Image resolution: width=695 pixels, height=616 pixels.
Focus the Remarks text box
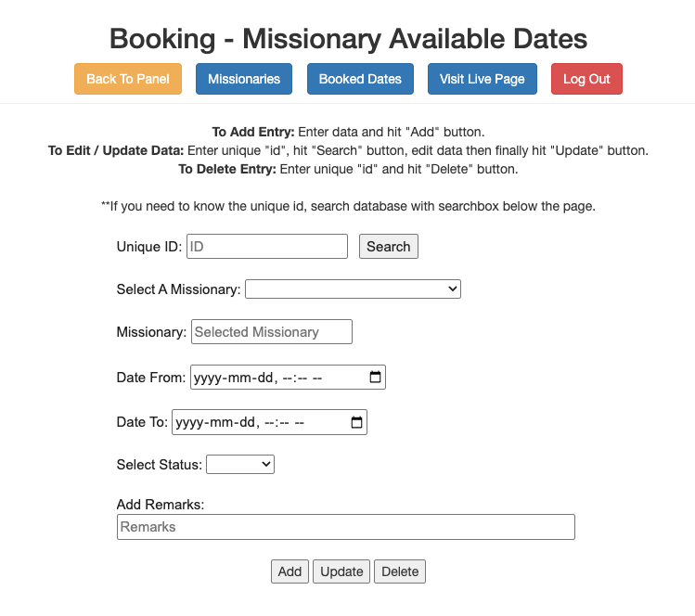pos(345,527)
